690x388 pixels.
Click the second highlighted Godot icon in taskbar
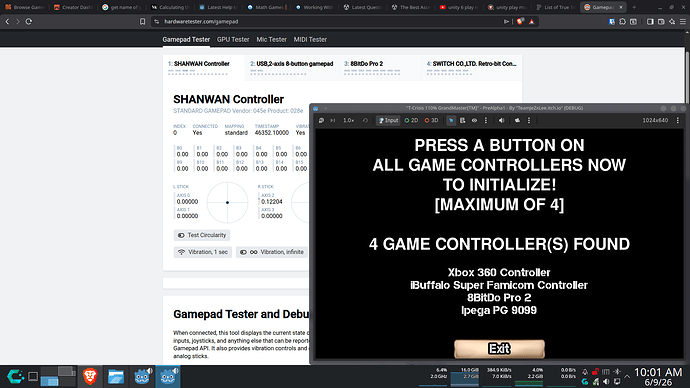168,377
